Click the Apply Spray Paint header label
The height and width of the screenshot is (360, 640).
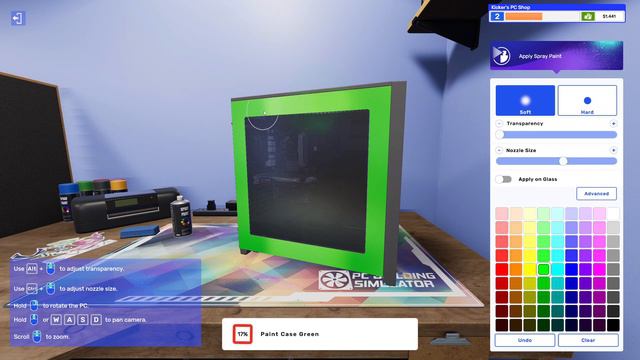click(540, 56)
